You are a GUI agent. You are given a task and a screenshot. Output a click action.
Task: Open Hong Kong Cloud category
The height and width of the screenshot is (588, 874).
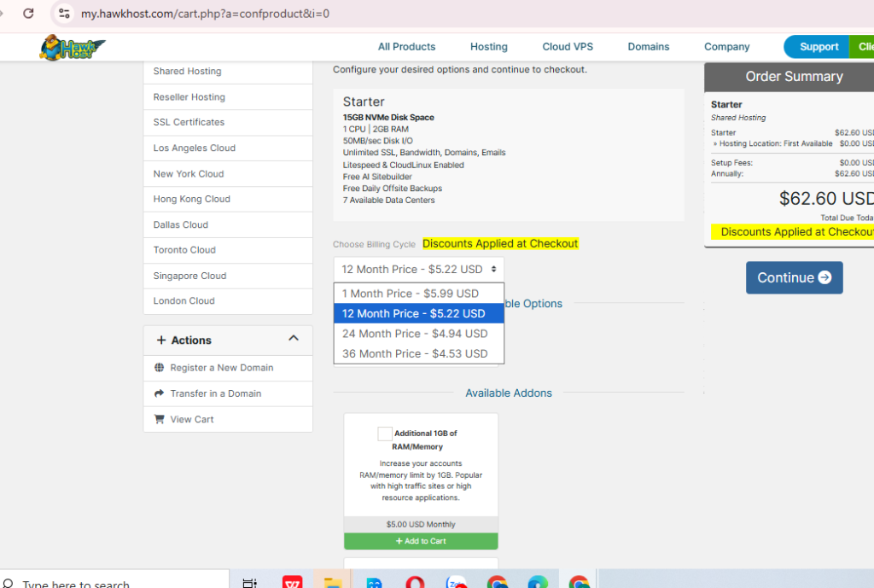(x=228, y=199)
